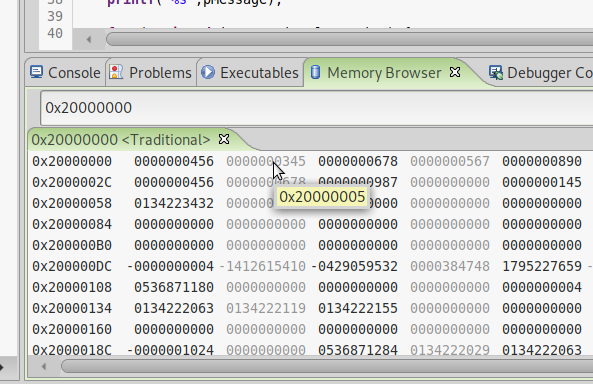Open the Console tab
Viewport: 593px width, 384px height.
point(65,73)
